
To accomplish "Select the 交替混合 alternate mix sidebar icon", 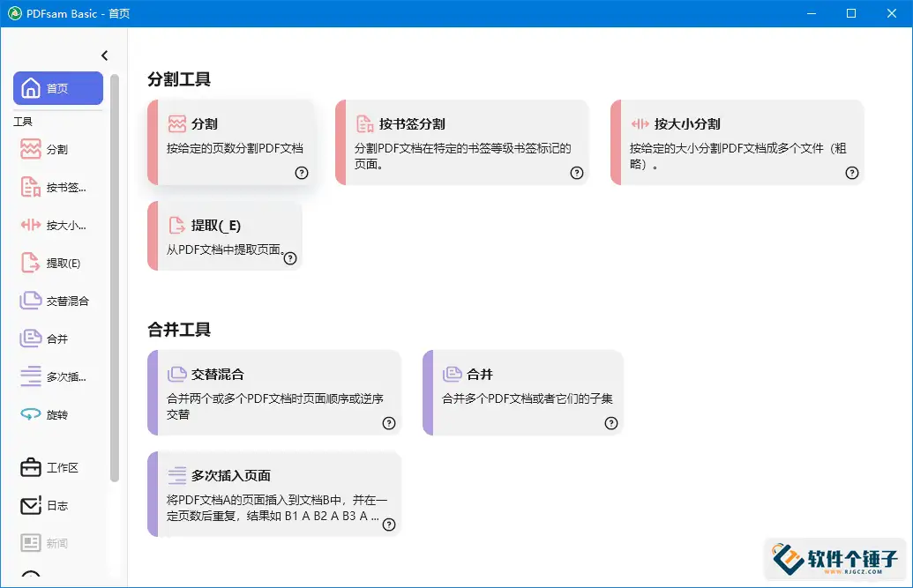I will (31, 301).
